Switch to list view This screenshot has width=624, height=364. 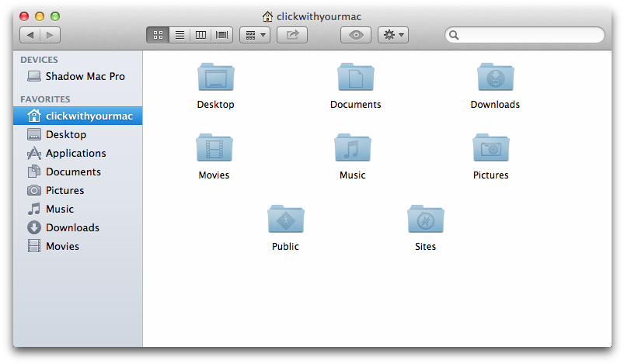tap(180, 35)
